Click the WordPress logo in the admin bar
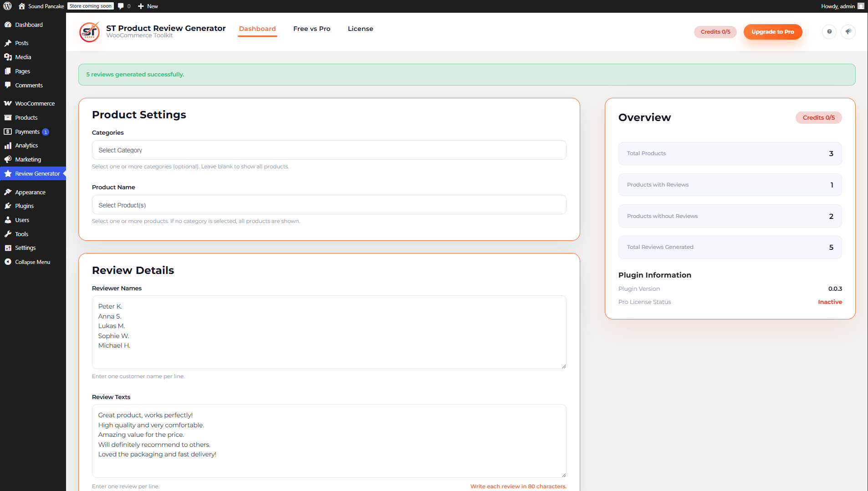Screen dimensions: 868x491 (x=7, y=6)
